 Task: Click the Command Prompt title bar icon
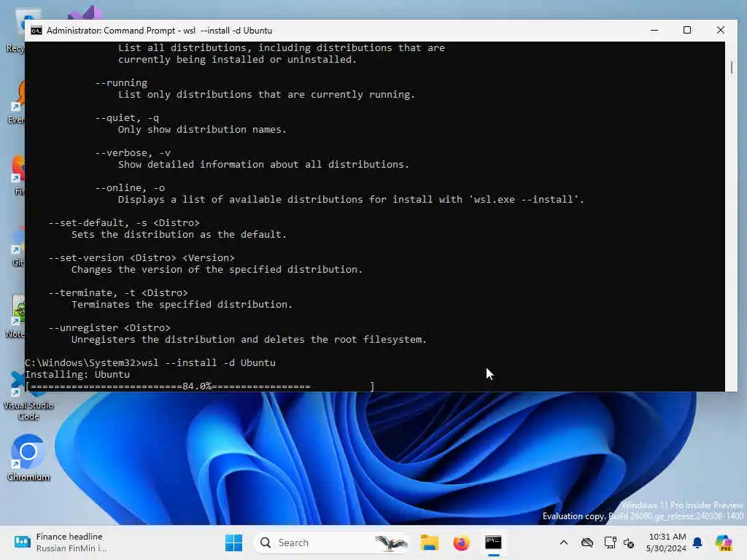pos(36,31)
